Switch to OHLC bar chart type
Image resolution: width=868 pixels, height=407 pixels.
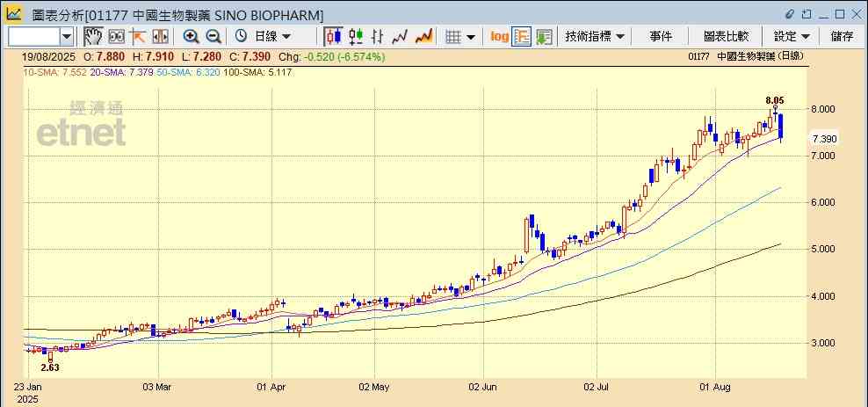click(378, 37)
